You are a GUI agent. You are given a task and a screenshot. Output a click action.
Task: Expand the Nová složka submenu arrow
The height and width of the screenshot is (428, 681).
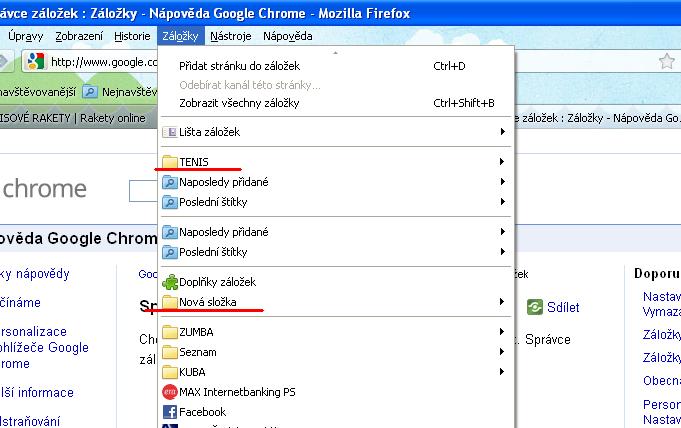[x=501, y=302]
